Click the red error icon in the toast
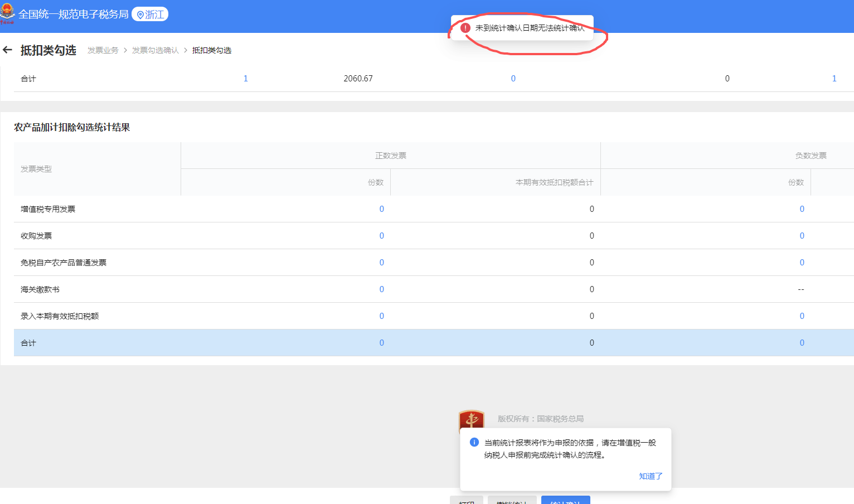This screenshot has height=504, width=854. pos(465,28)
